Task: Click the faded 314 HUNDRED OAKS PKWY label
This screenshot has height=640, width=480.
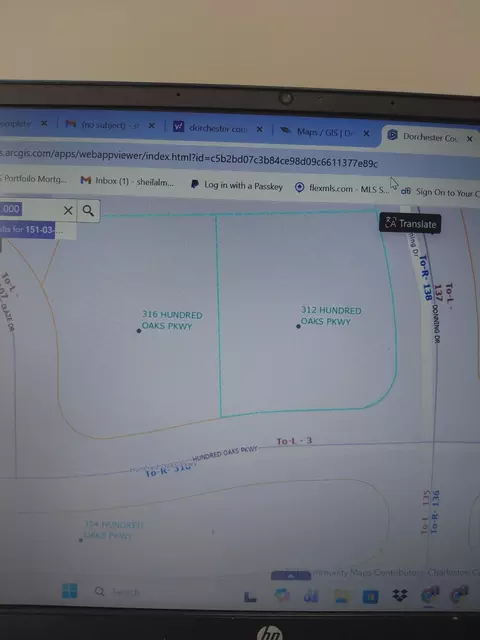Action: [x=113, y=530]
